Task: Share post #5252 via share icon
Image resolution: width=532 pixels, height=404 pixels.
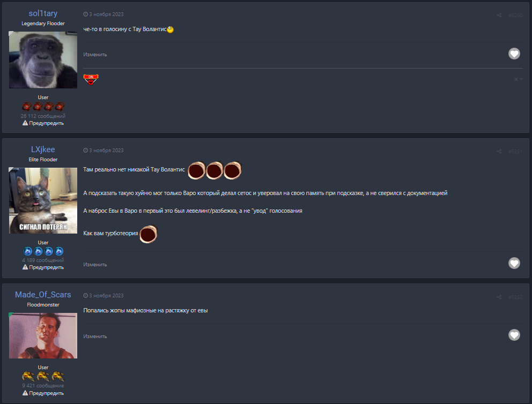Action: point(499,297)
